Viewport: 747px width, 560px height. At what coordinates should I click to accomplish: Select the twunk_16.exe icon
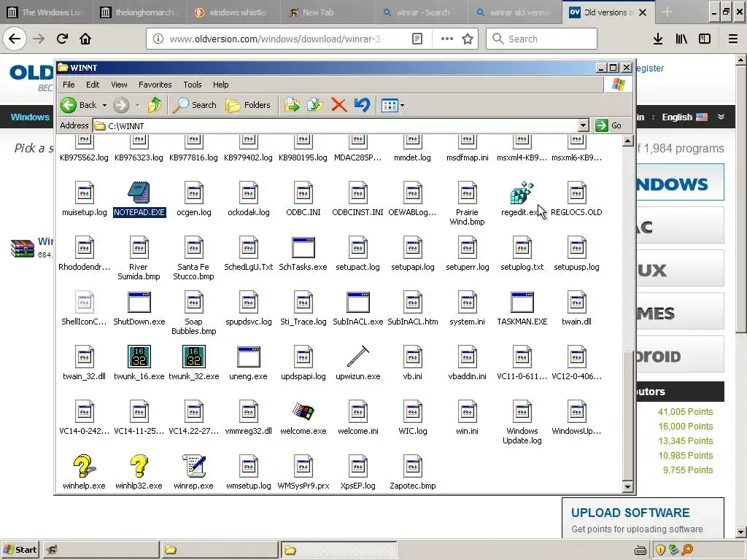(x=139, y=357)
